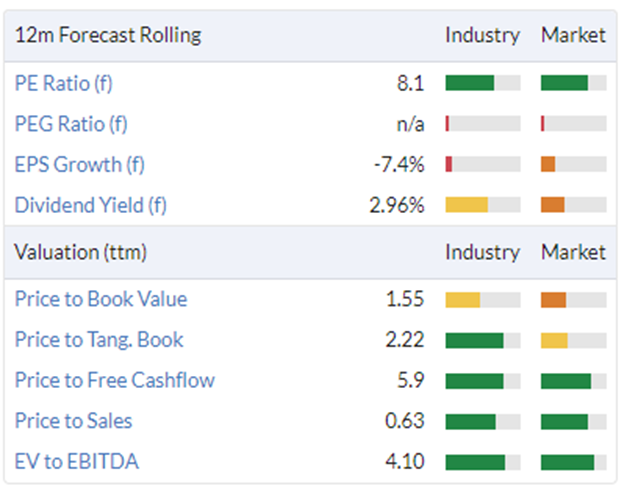Click the 8.1 PE Ratio value
Image resolution: width=627 pixels, height=489 pixels.
410,84
